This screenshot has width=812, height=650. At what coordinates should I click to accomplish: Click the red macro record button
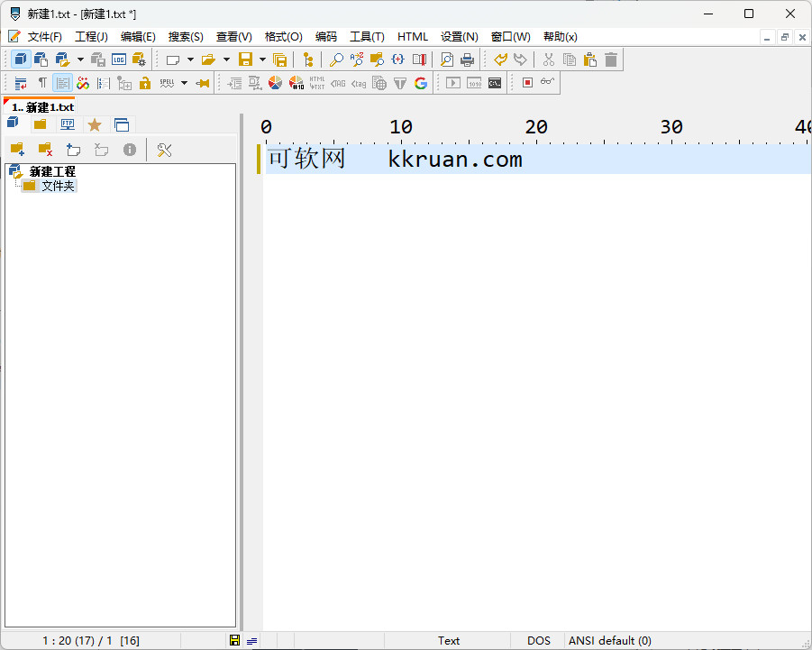pyautogui.click(x=527, y=82)
